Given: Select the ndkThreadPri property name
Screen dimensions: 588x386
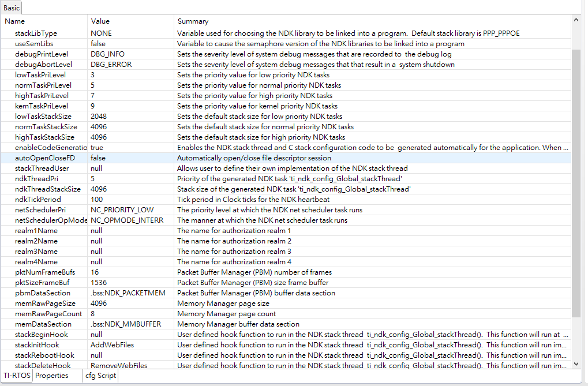Looking at the screenshot, I should pos(37,179).
